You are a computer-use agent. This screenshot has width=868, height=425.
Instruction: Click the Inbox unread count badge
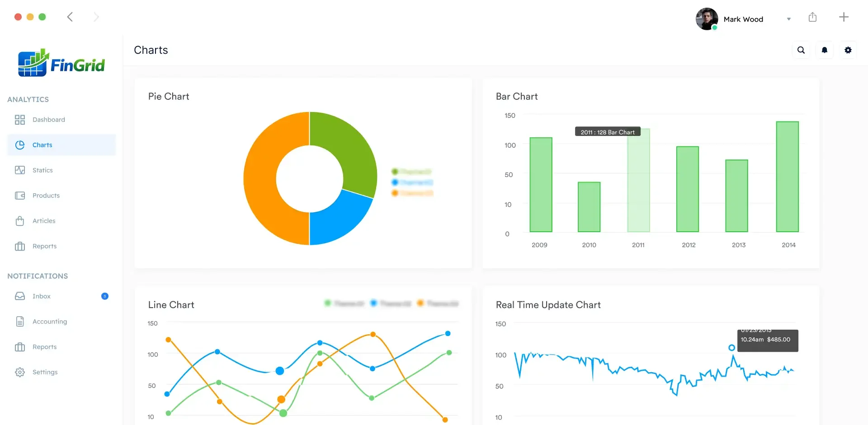click(x=105, y=296)
